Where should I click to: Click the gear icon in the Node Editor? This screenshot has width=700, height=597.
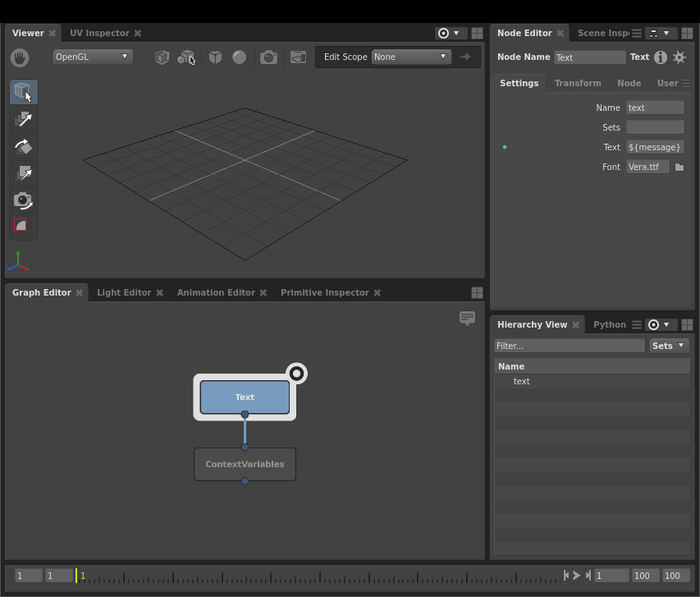[x=679, y=57]
